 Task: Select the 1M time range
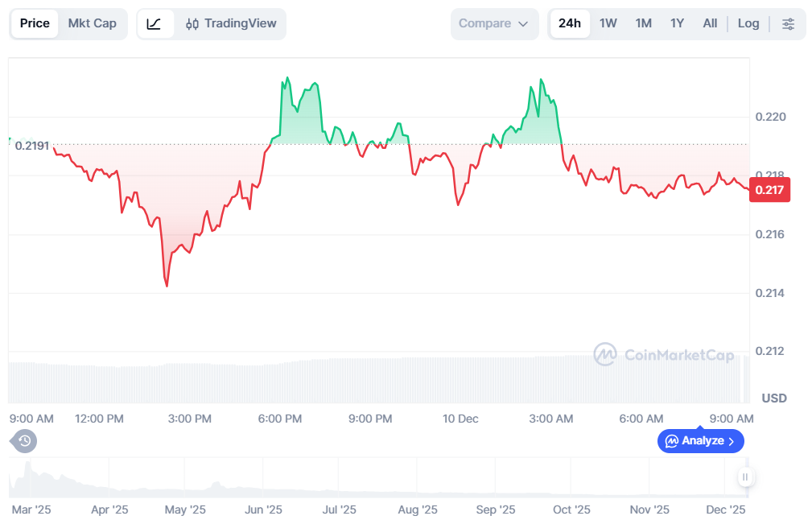tap(644, 23)
